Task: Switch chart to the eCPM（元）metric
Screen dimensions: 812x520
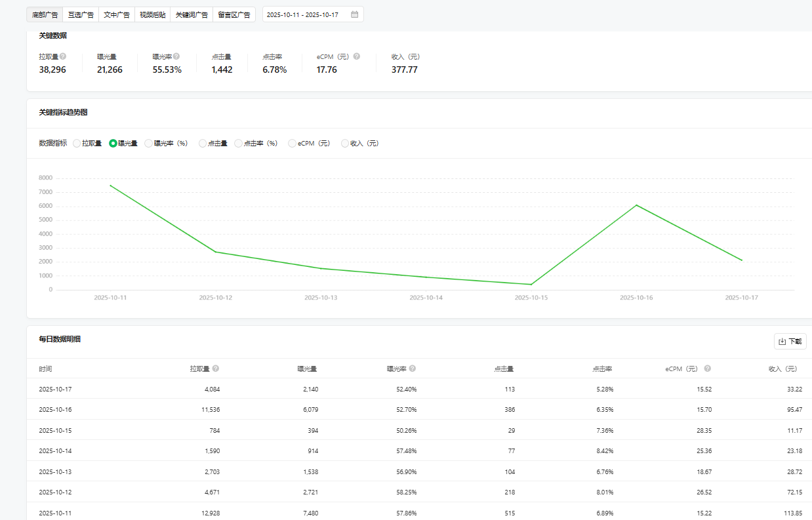Action: click(x=292, y=144)
